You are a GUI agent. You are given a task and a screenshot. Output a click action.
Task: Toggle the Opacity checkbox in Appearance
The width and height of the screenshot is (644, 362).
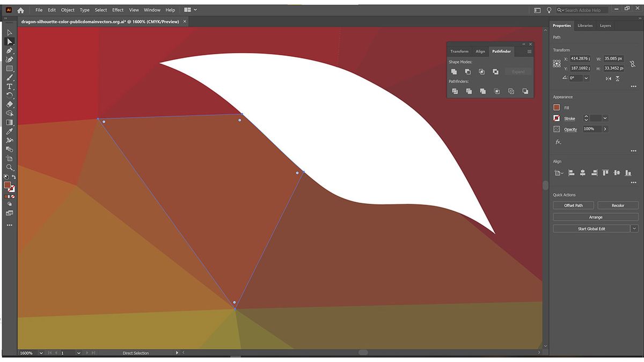557,129
